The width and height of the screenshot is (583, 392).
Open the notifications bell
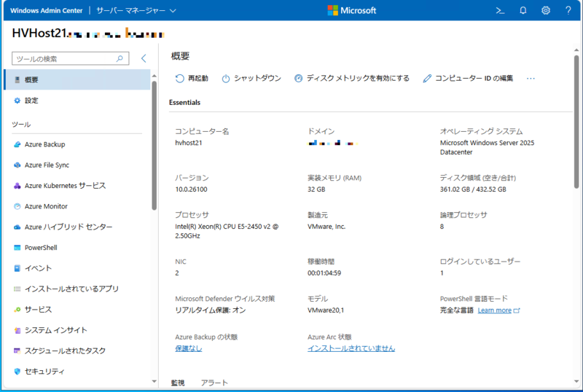point(523,10)
